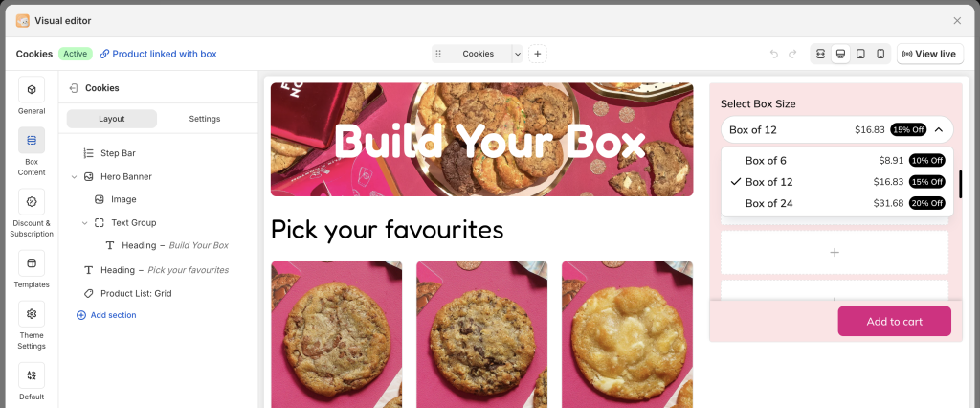980x408 pixels.
Task: Choose Box of 24 option
Action: (x=836, y=203)
